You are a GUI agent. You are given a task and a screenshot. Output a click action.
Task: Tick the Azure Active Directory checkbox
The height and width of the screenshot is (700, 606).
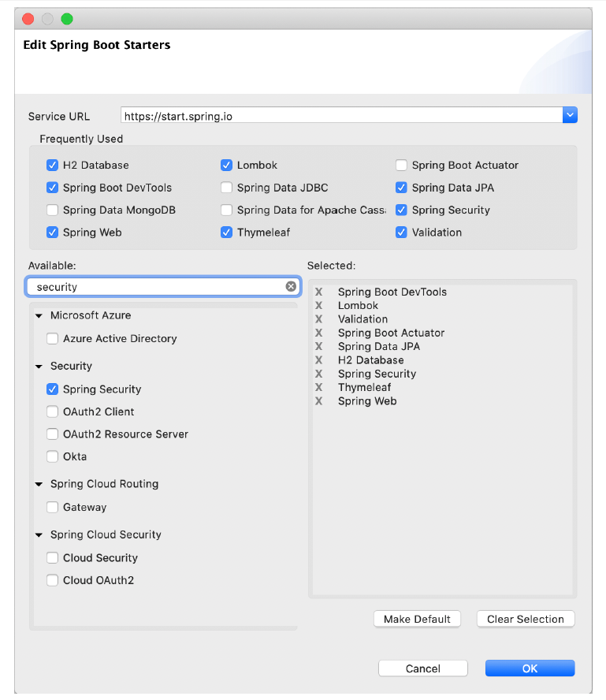[53, 339]
